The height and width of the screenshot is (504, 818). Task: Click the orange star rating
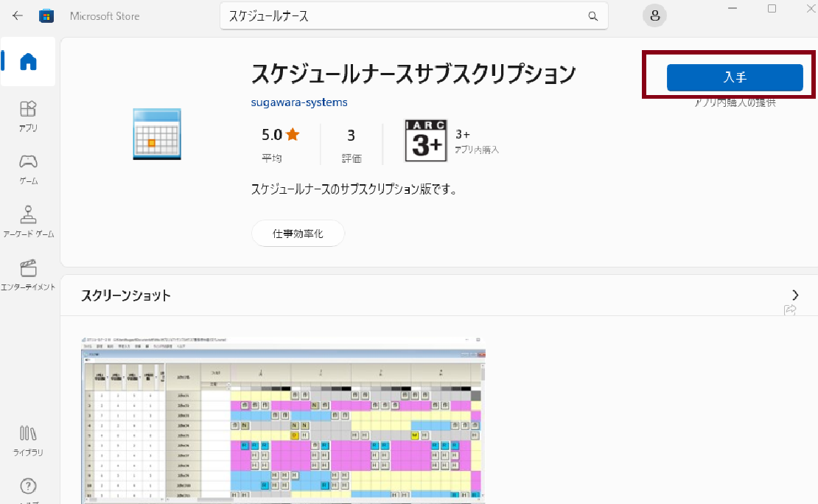tap(293, 135)
